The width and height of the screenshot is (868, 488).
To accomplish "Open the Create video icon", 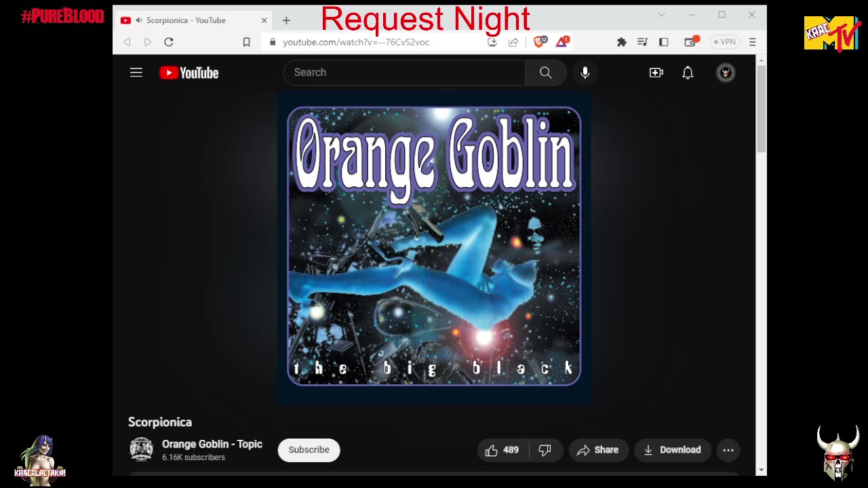I will [656, 73].
